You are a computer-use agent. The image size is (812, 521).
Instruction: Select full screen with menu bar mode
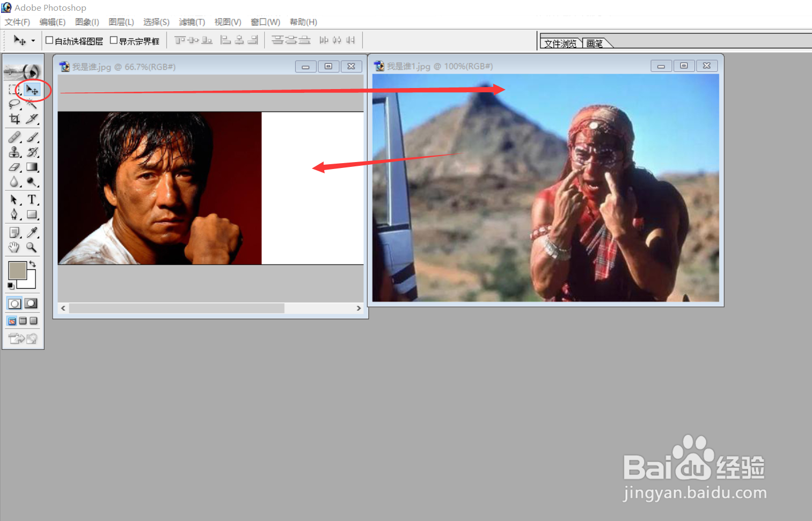[x=23, y=321]
